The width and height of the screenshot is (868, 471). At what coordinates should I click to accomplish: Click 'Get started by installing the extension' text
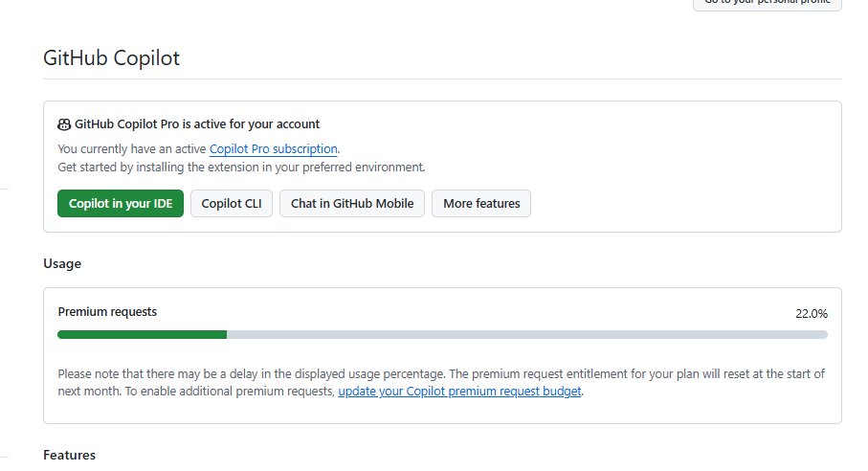[241, 168]
